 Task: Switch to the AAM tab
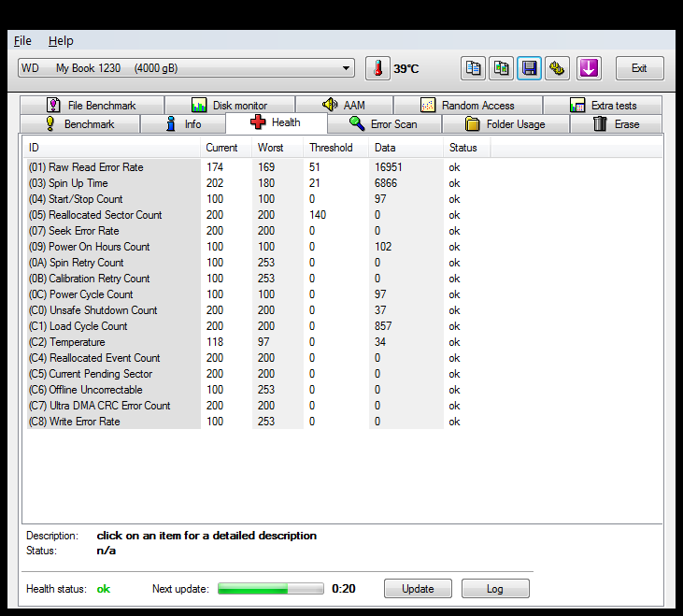pyautogui.click(x=344, y=106)
